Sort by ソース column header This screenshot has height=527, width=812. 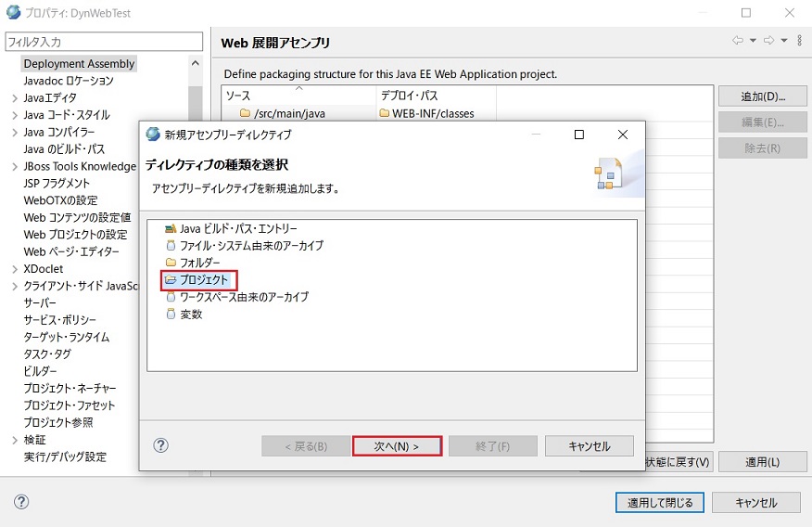click(298, 96)
